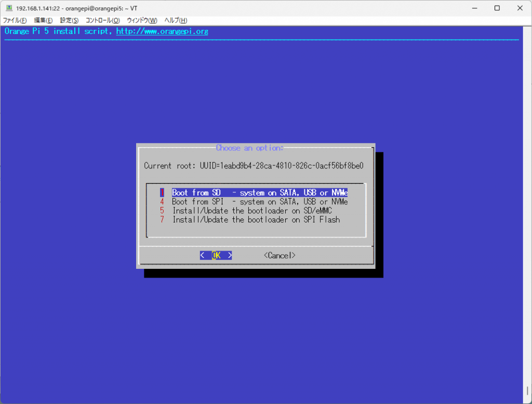The image size is (532, 404).
Task: Minimize the Tera Term window
Action: pos(475,8)
